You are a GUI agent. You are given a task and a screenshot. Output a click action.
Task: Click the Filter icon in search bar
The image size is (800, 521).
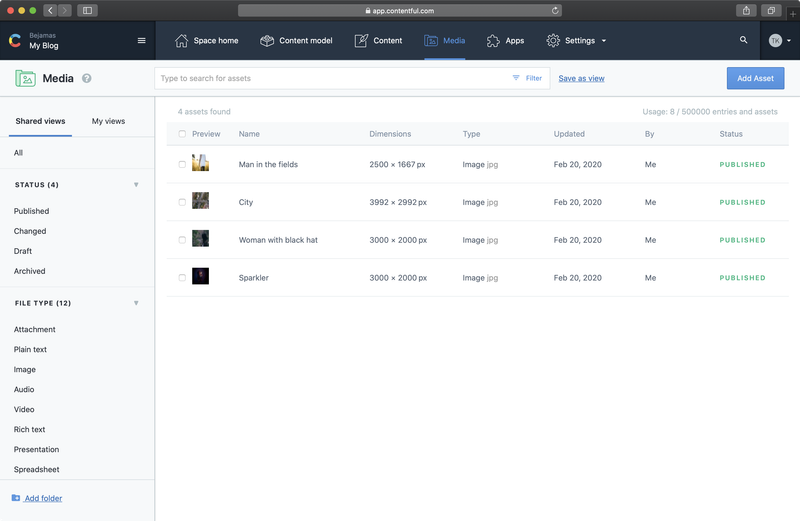pyautogui.click(x=516, y=78)
